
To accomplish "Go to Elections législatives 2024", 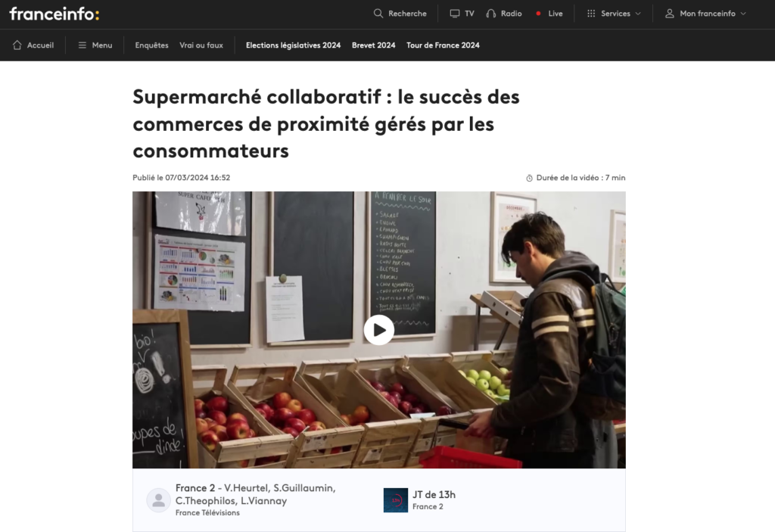I will point(293,45).
